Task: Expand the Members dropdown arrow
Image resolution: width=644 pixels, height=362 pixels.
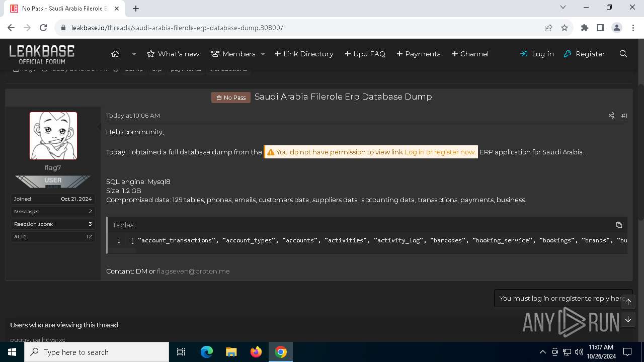Action: click(263, 54)
